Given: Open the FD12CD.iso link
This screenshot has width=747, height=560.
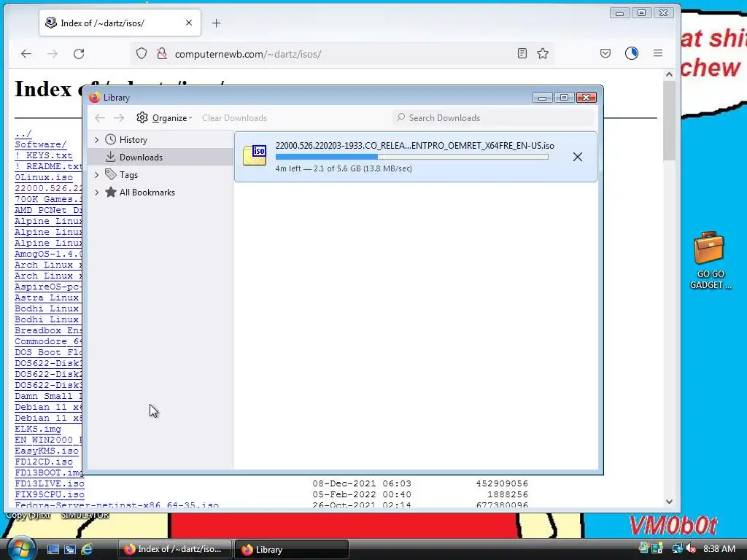Looking at the screenshot, I should (x=44, y=462).
